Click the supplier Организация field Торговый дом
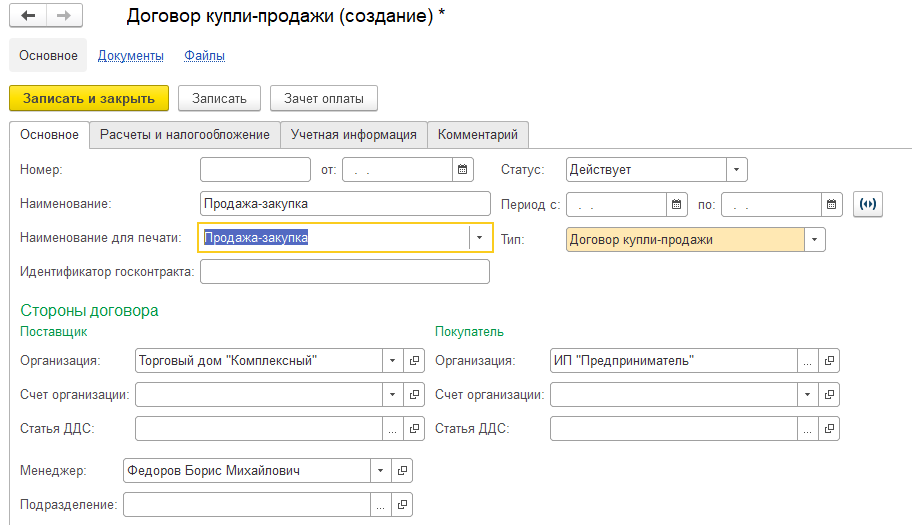 [259, 360]
